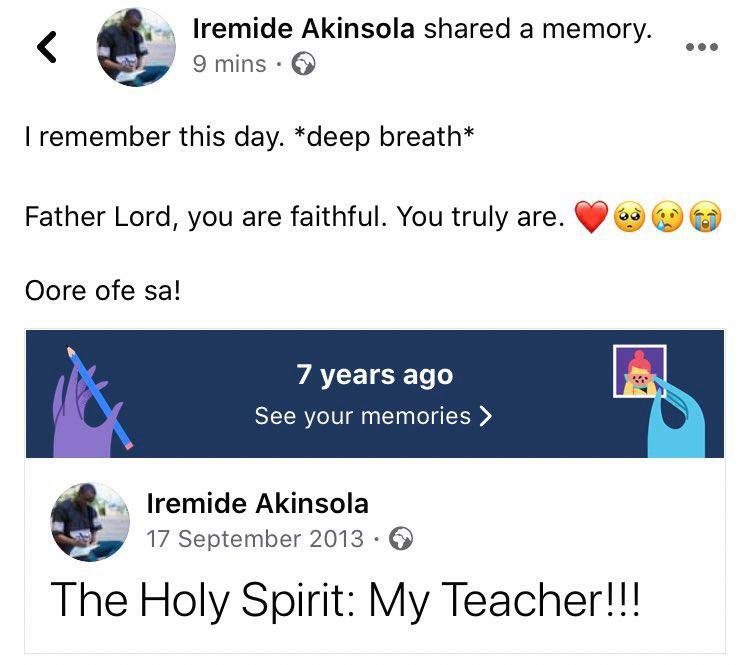
Task: Click the globe privacy icon beside '9 mins'
Action: [303, 64]
